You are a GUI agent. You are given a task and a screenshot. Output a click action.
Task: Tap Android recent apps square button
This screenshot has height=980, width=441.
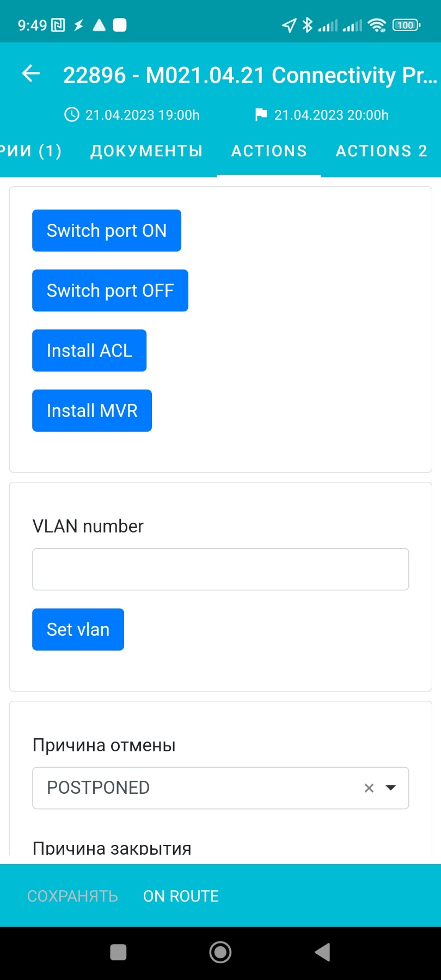click(118, 952)
